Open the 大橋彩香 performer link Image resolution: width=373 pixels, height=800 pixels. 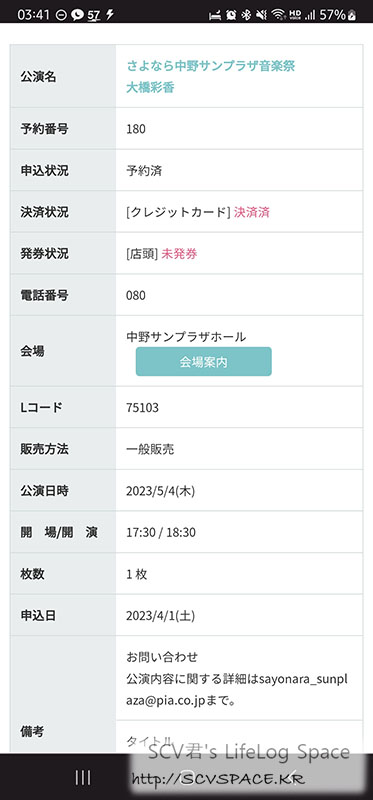(150, 87)
